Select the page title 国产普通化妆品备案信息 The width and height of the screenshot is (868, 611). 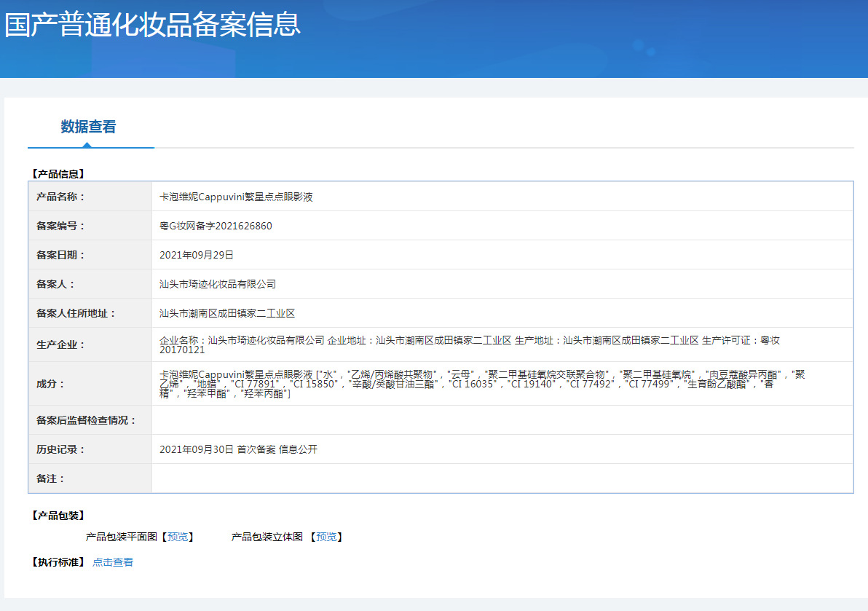(153, 25)
